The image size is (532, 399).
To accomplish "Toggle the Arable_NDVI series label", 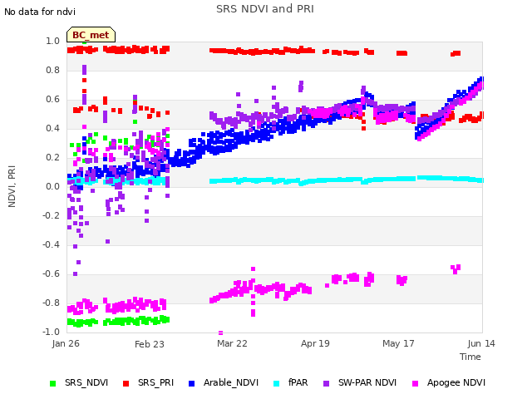I will pos(231,382).
